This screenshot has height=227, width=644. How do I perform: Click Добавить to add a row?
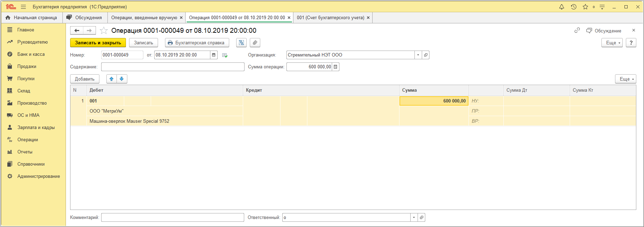click(85, 79)
